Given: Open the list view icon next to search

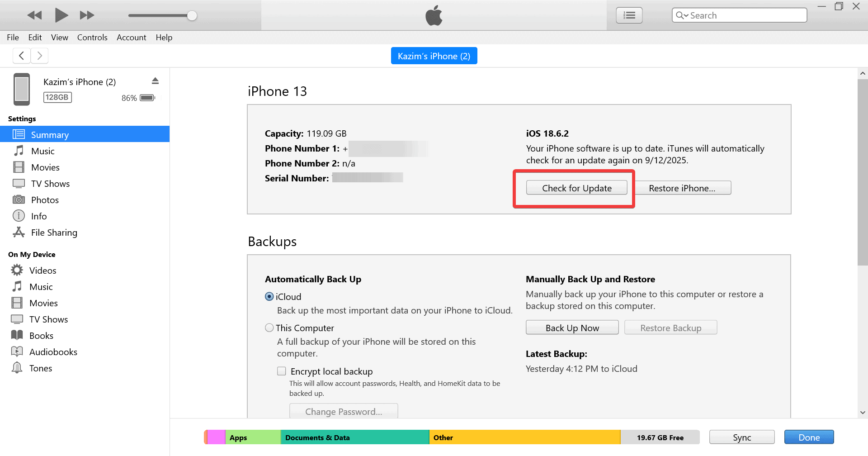Looking at the screenshot, I should point(629,15).
